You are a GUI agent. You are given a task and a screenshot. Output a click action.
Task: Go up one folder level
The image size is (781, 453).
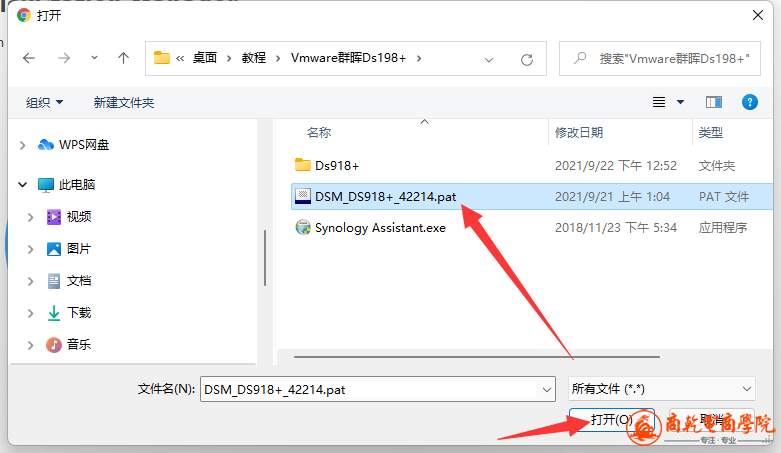[x=124, y=58]
